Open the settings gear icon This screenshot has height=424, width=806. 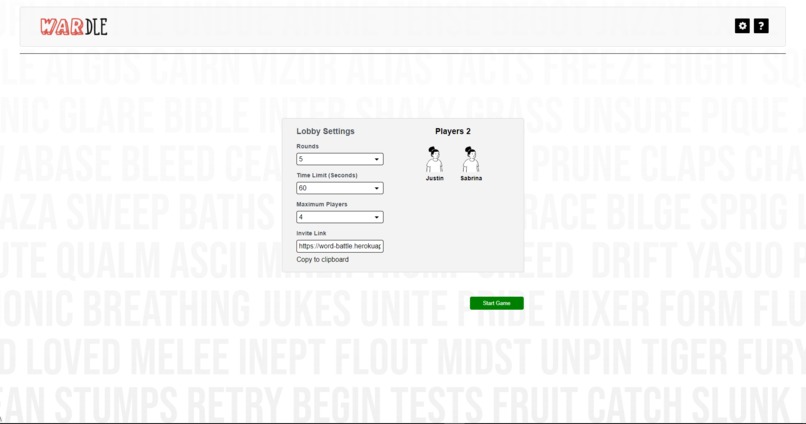pos(742,26)
